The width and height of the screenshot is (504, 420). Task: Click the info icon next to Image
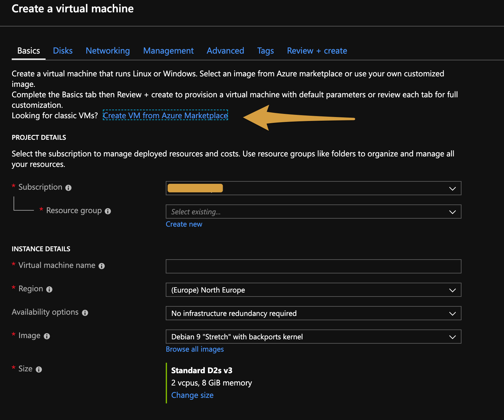click(x=47, y=336)
